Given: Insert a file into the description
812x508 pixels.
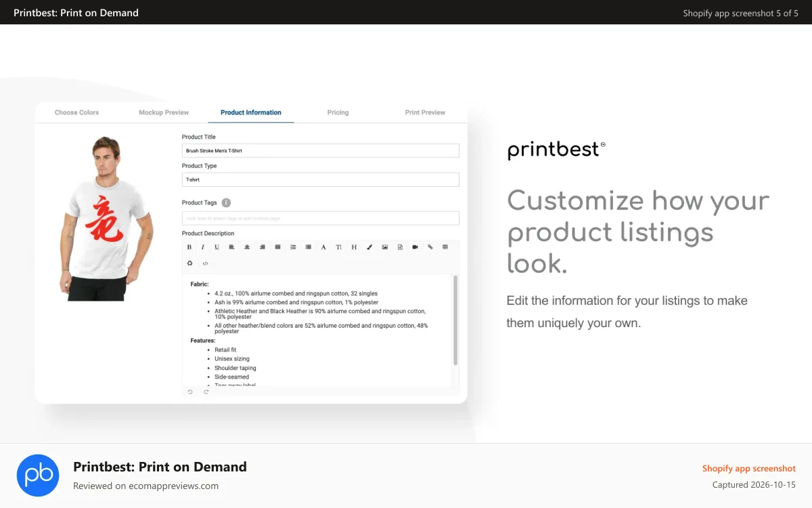Looking at the screenshot, I should pos(400,247).
